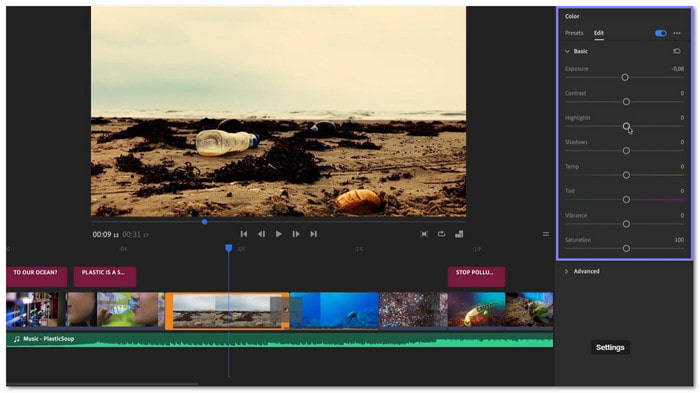
Task: Click the Vibrance slider handle
Action: [626, 224]
